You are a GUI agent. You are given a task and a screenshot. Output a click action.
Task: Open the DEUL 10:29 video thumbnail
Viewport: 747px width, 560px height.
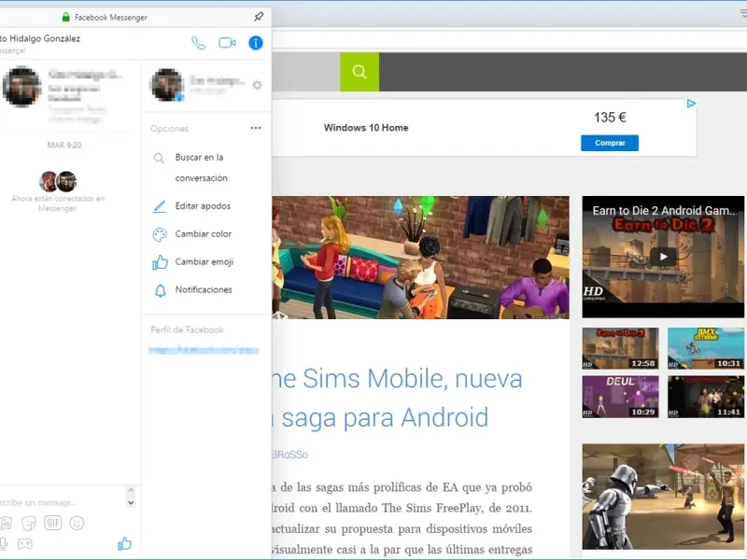click(x=620, y=397)
